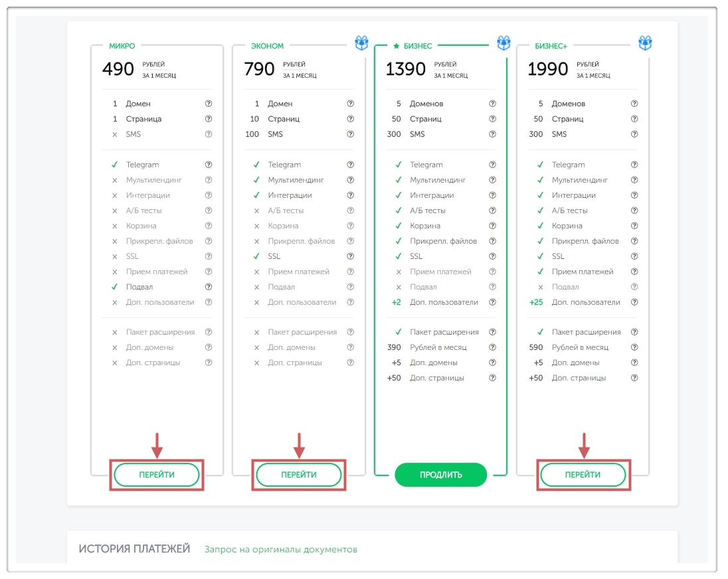Open help for Пакет расширения in Бизнес

[492, 332]
